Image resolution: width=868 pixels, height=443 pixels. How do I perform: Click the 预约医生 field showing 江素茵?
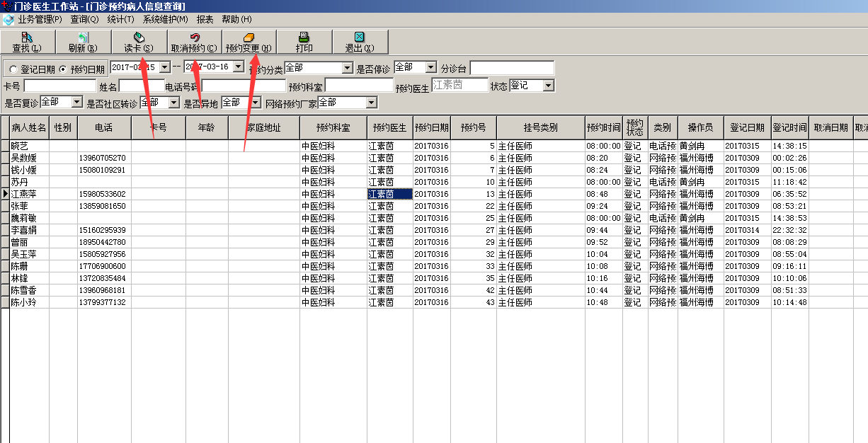(x=459, y=85)
